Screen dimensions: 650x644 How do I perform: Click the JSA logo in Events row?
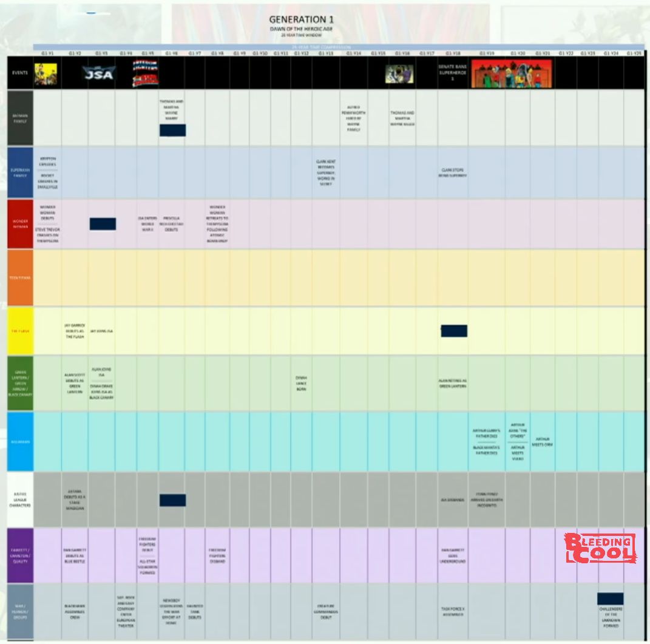[98, 73]
